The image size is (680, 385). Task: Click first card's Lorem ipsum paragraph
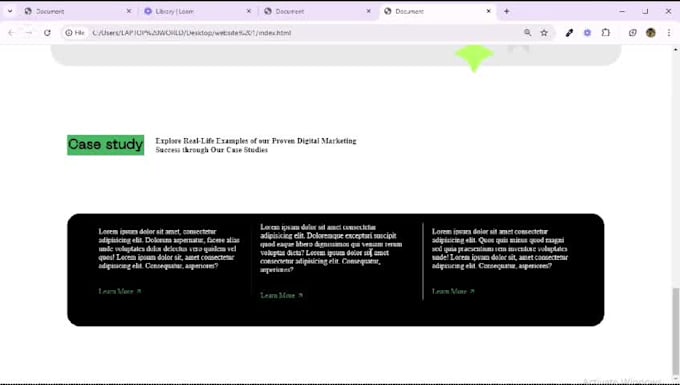(169, 249)
